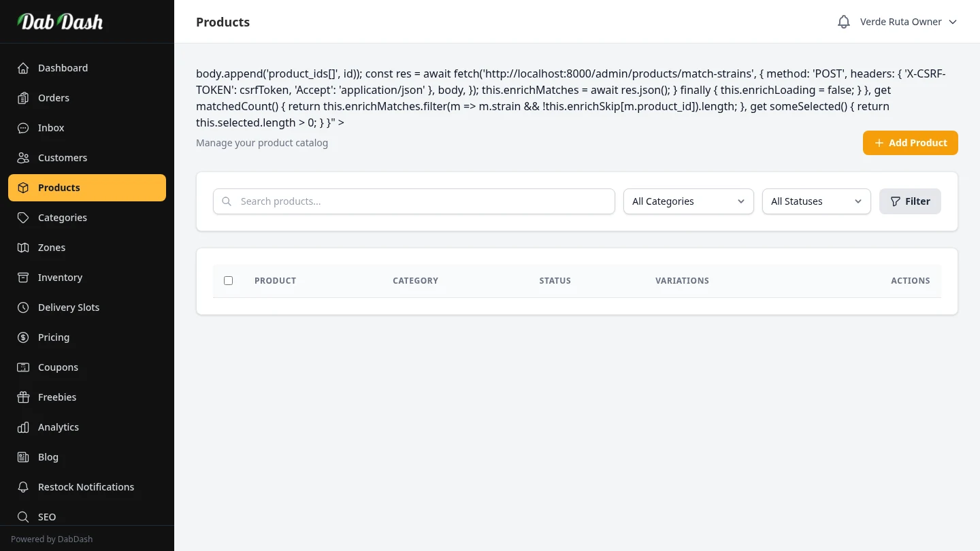Click the notification bell icon
The height and width of the screenshot is (551, 980).
(x=843, y=22)
